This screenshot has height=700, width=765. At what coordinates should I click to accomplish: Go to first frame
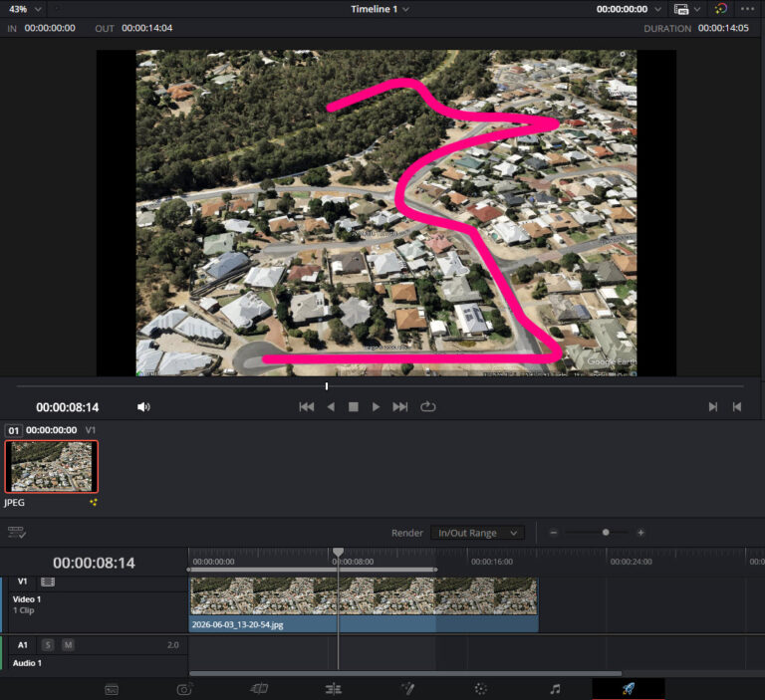307,407
